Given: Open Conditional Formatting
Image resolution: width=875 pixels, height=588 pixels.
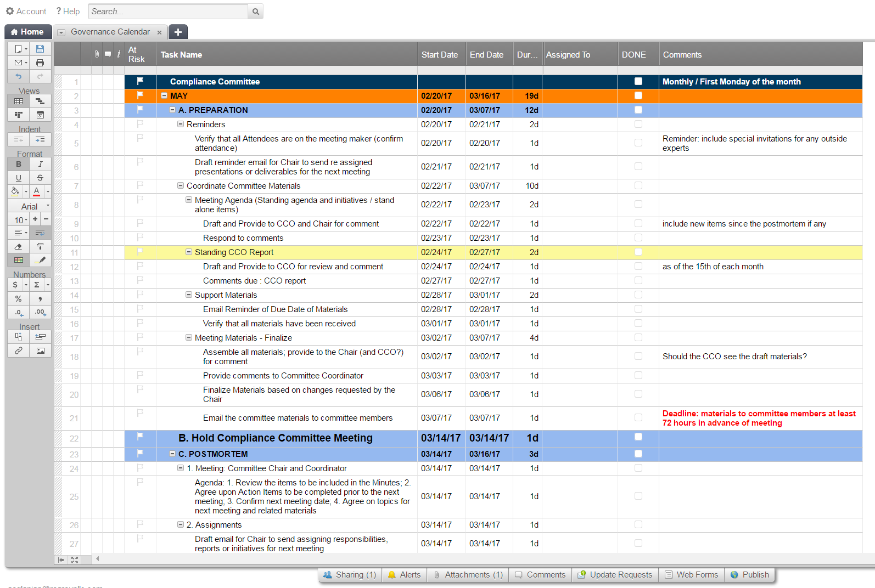Looking at the screenshot, I should click(x=19, y=260).
